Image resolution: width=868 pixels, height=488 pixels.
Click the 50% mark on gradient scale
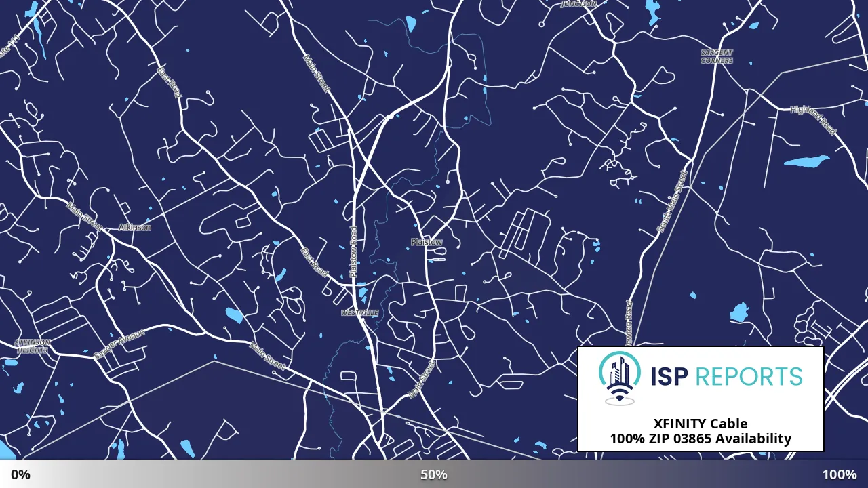click(x=434, y=474)
